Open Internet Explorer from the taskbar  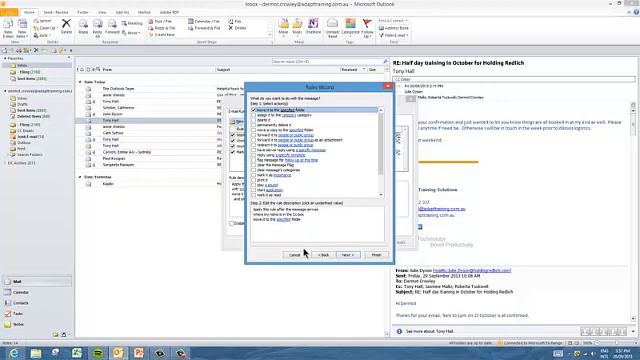pos(14,353)
